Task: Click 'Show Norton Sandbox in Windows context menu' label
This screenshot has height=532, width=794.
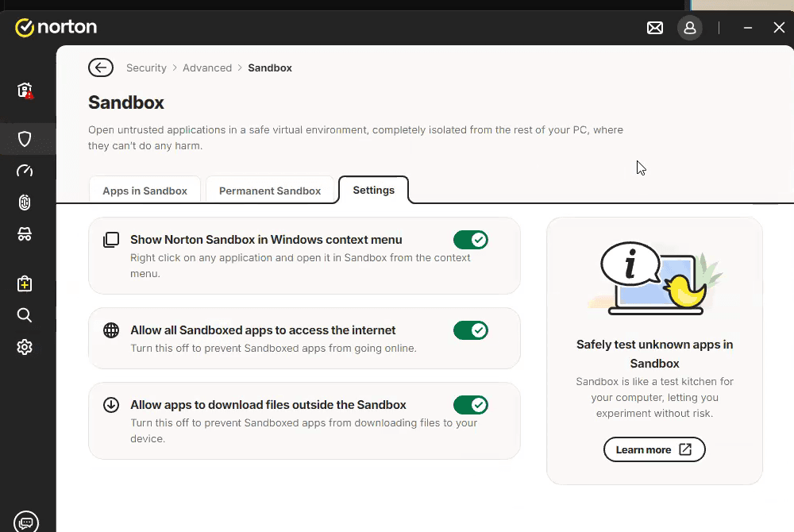Action: (x=266, y=240)
